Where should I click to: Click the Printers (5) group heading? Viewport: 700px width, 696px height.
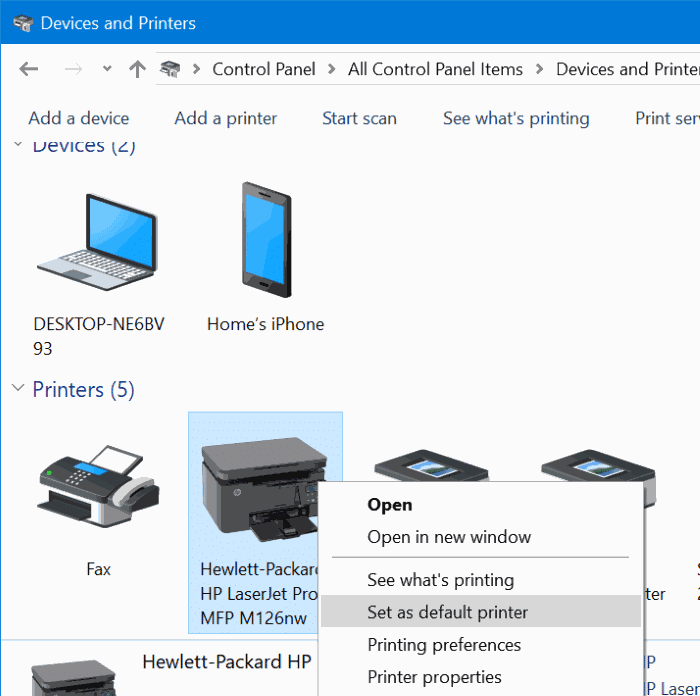pyautogui.click(x=83, y=390)
